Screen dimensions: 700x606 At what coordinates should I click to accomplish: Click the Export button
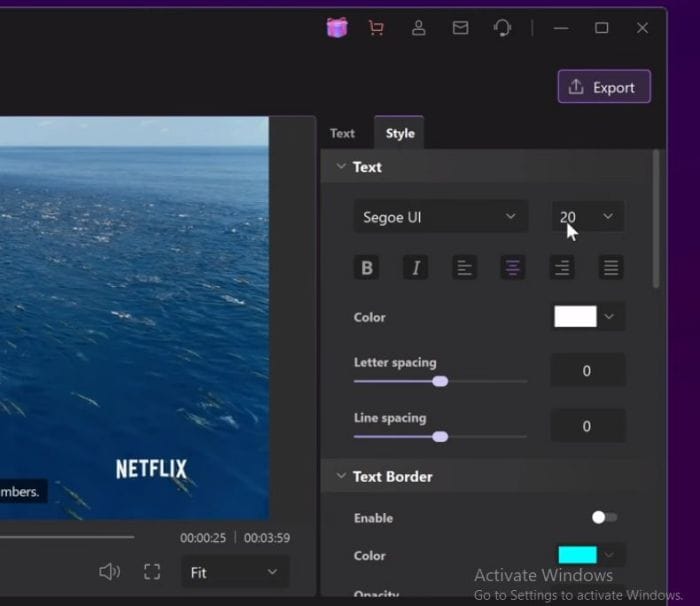[604, 87]
